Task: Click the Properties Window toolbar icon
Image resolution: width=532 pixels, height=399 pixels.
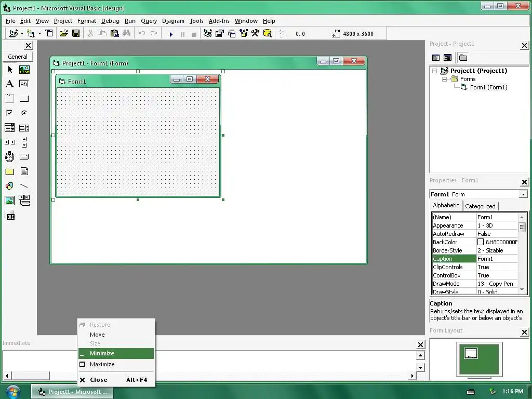Action: [220, 33]
